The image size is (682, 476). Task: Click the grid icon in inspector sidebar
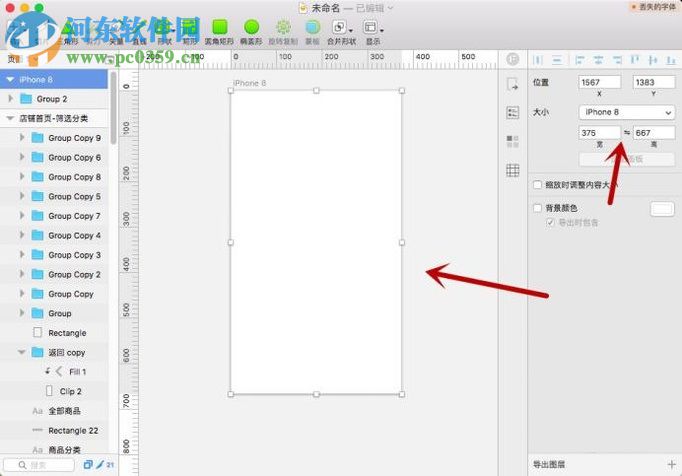tap(513, 170)
